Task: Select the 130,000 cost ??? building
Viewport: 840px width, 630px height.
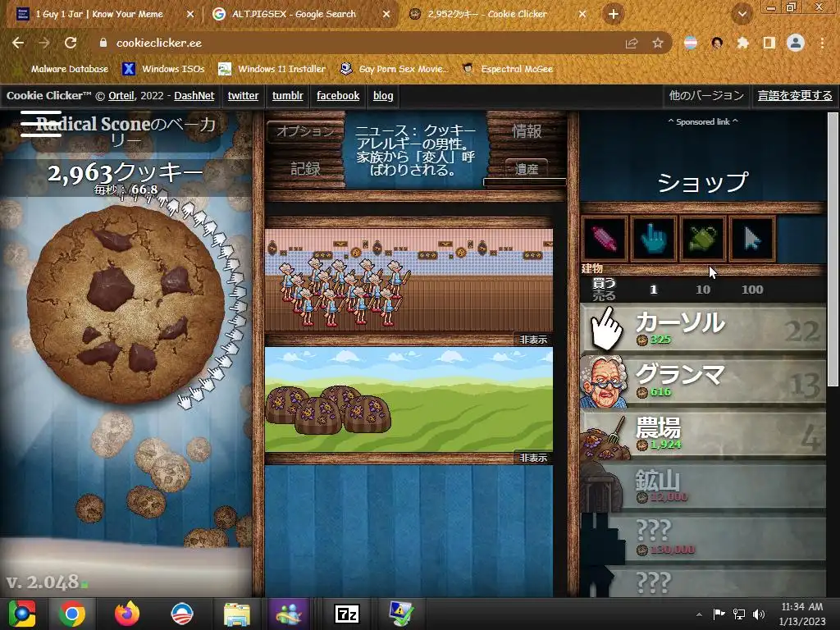Action: [x=703, y=538]
